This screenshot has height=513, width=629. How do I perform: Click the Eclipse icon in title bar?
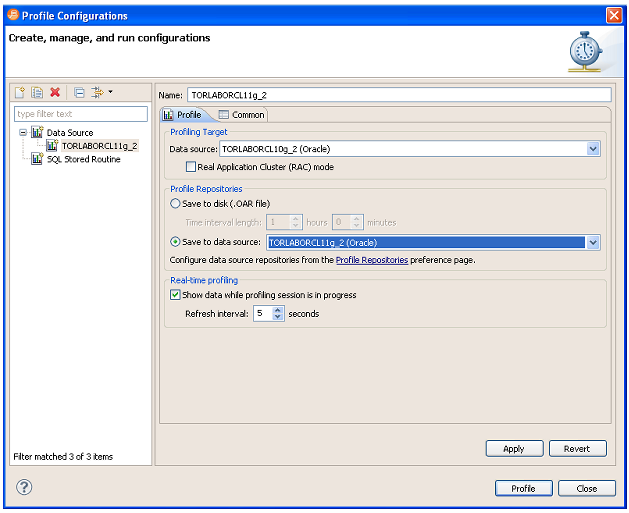[13, 15]
